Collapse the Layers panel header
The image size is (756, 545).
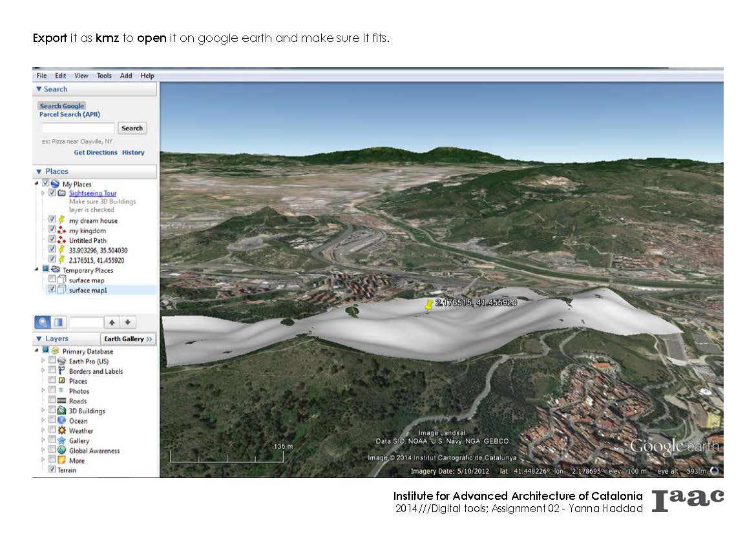tap(39, 339)
